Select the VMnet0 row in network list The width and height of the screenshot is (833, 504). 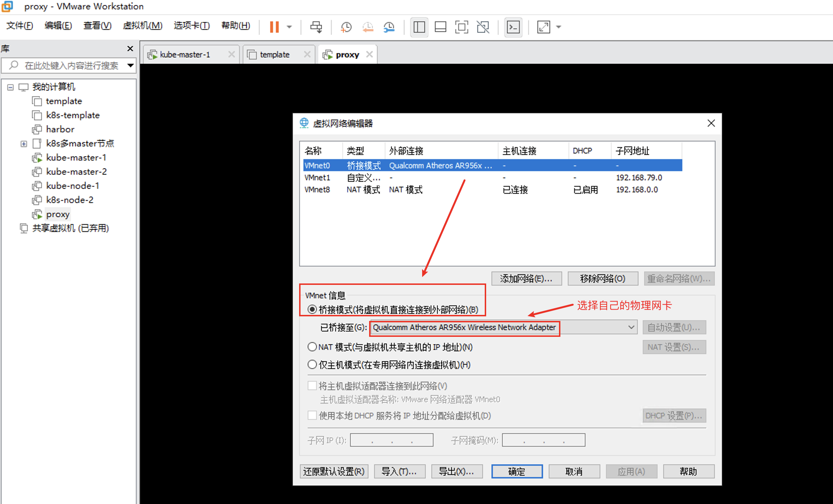coord(493,165)
